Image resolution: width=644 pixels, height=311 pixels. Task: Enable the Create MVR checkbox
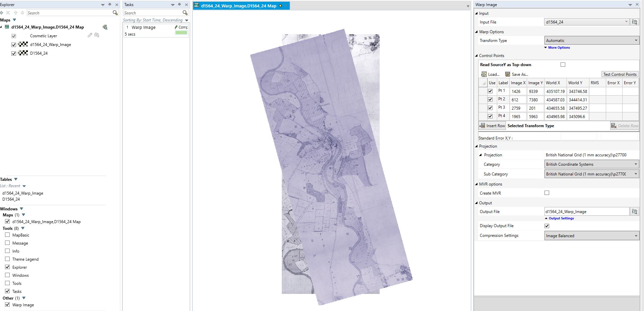547,193
